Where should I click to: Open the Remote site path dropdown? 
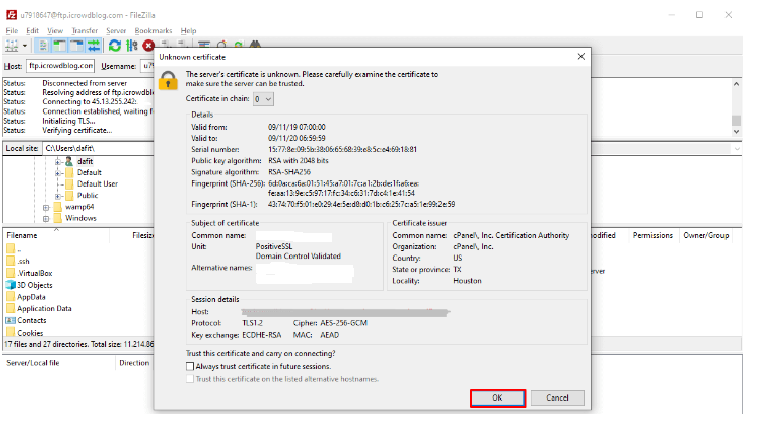[x=737, y=149]
